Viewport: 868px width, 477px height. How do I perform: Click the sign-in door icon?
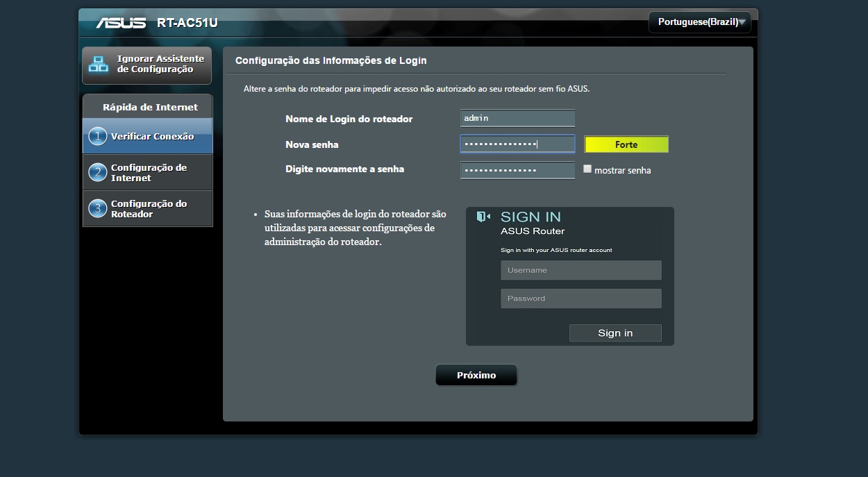483,217
